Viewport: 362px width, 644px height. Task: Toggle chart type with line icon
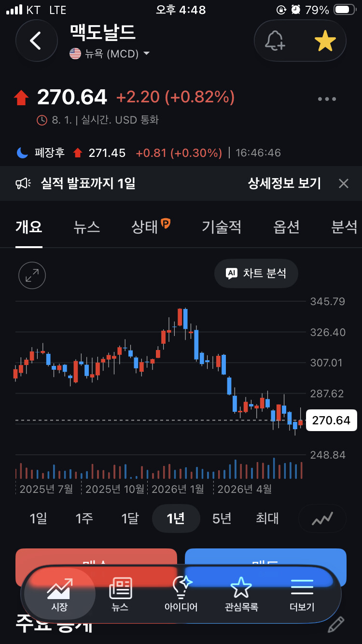click(322, 518)
